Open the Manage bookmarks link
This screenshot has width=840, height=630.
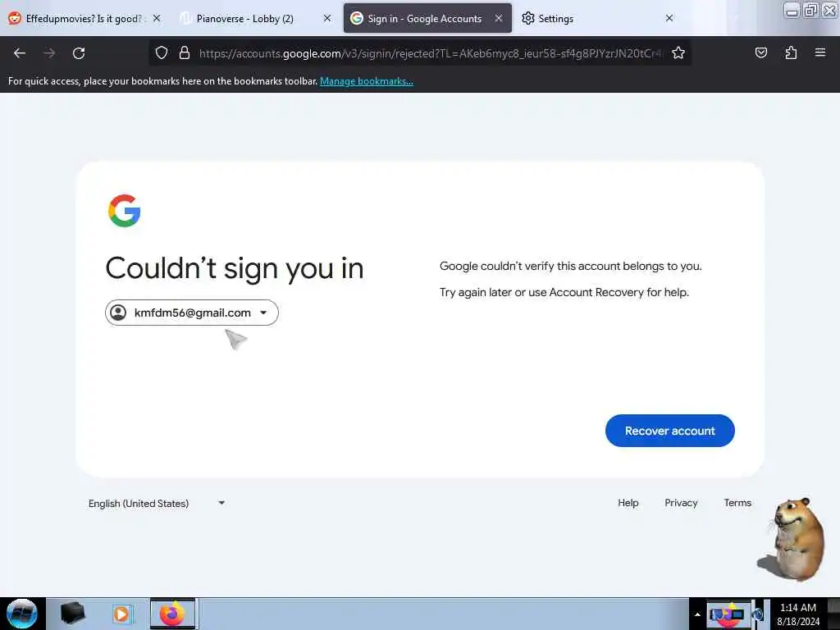click(x=367, y=81)
